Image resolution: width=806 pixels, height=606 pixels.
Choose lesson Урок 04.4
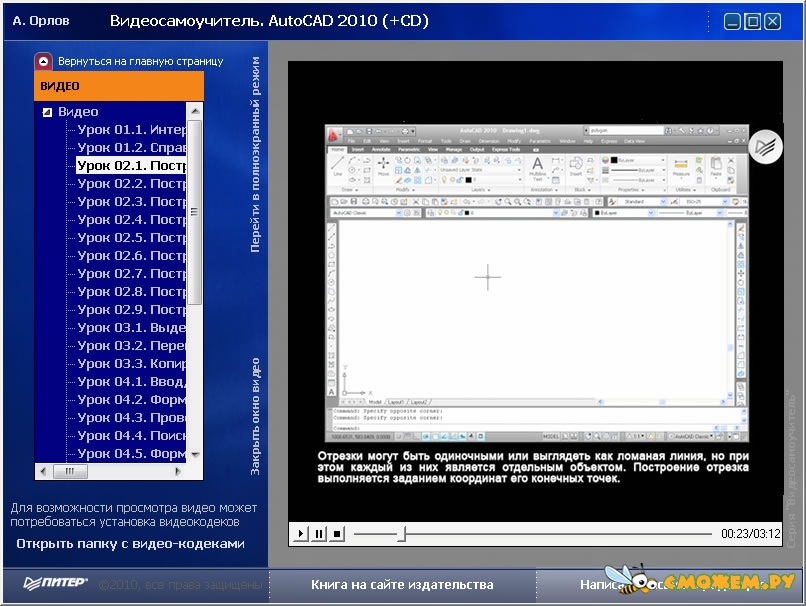point(132,435)
